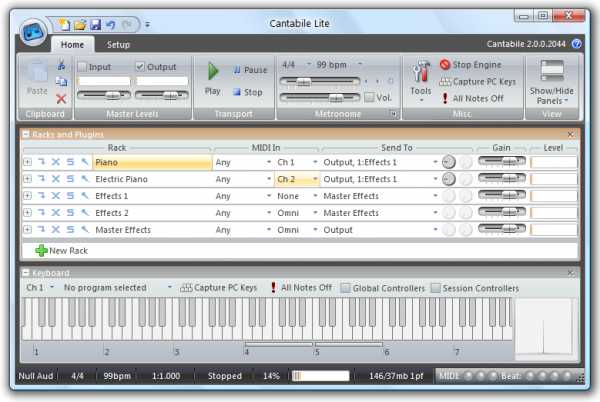Click the bypass arrow icon on Effects 1 row
Screen dimensions: 600x402
tap(41, 195)
